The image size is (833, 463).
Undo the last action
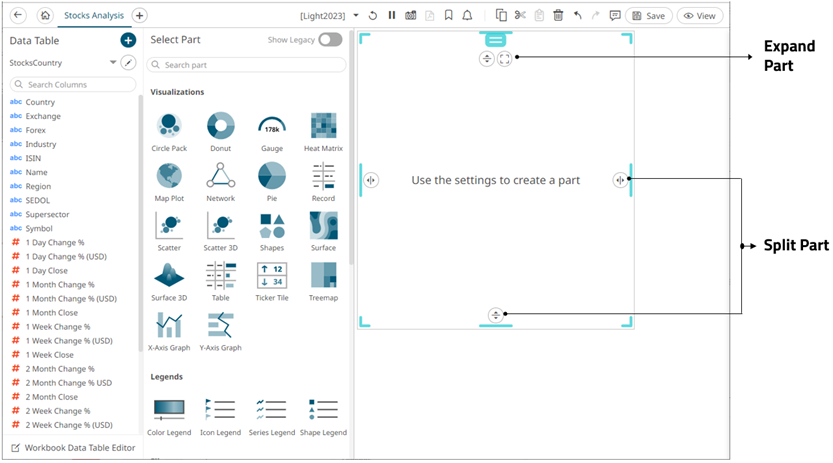click(x=577, y=15)
